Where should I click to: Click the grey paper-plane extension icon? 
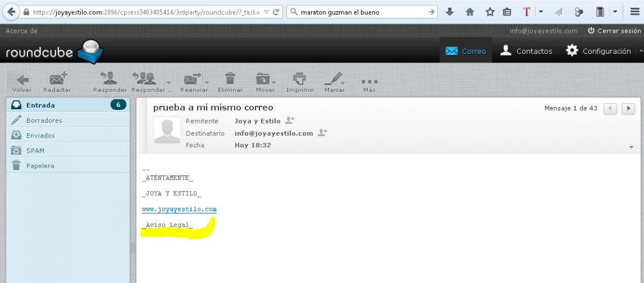(558, 12)
